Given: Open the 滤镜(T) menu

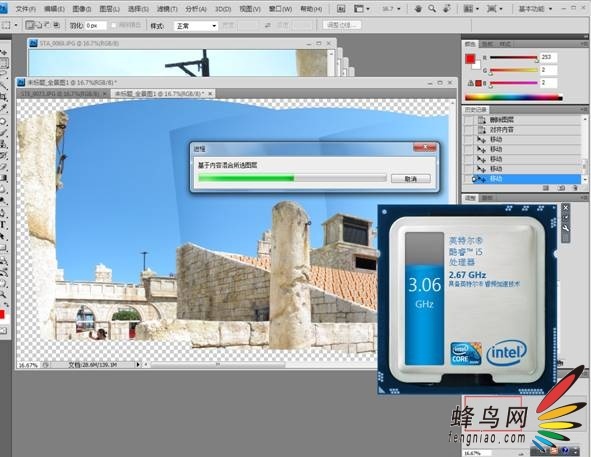Looking at the screenshot, I should click(167, 8).
